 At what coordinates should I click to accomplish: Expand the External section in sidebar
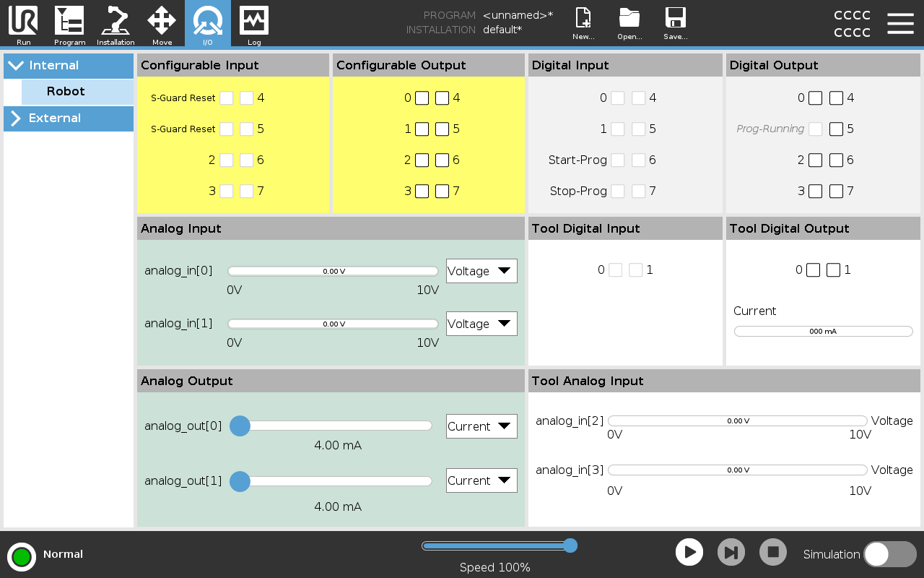click(69, 118)
